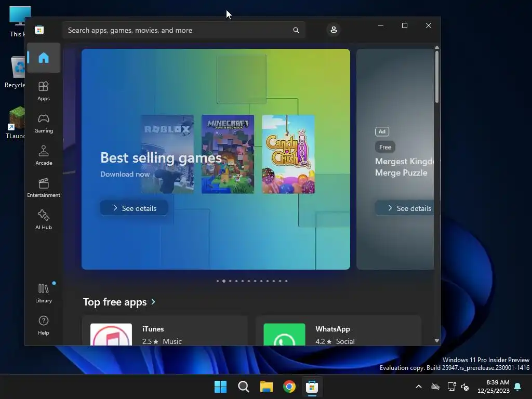Open File Explorer from the taskbar
Screen dimensions: 532x399
[x=267, y=387]
